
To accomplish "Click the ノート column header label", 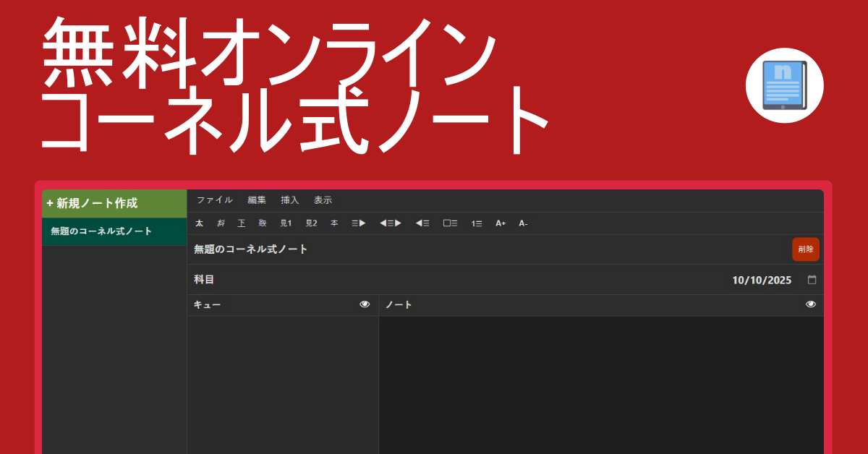I will [399, 305].
